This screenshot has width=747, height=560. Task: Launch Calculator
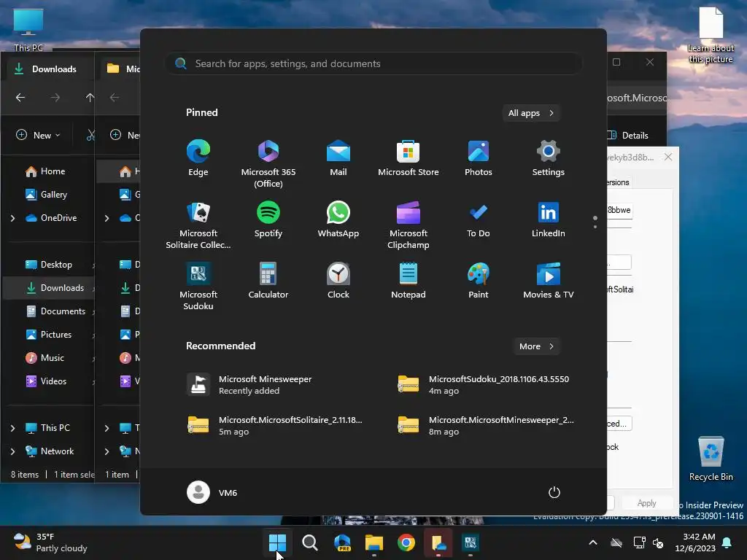[268, 281]
